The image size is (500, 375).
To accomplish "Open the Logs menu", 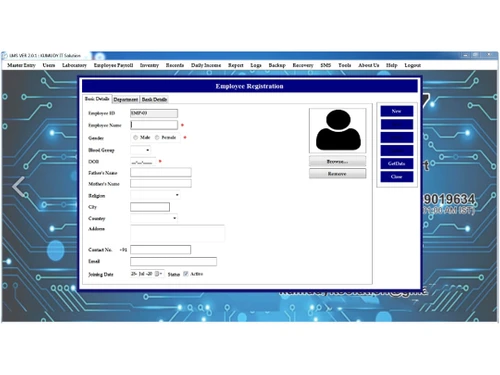I will pyautogui.click(x=256, y=65).
